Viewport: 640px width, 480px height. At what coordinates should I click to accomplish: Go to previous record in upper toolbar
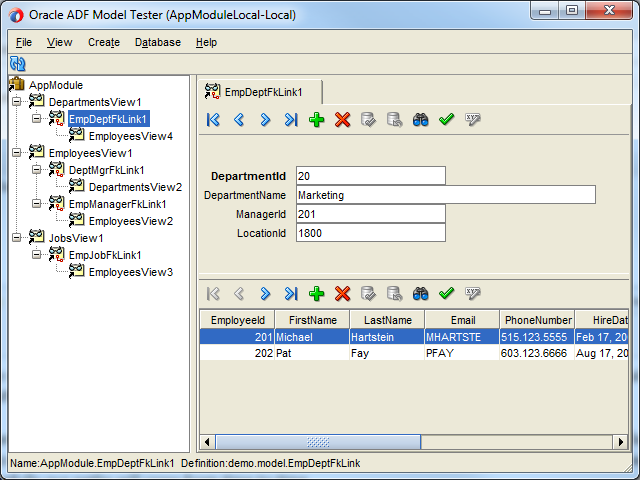coord(239,120)
